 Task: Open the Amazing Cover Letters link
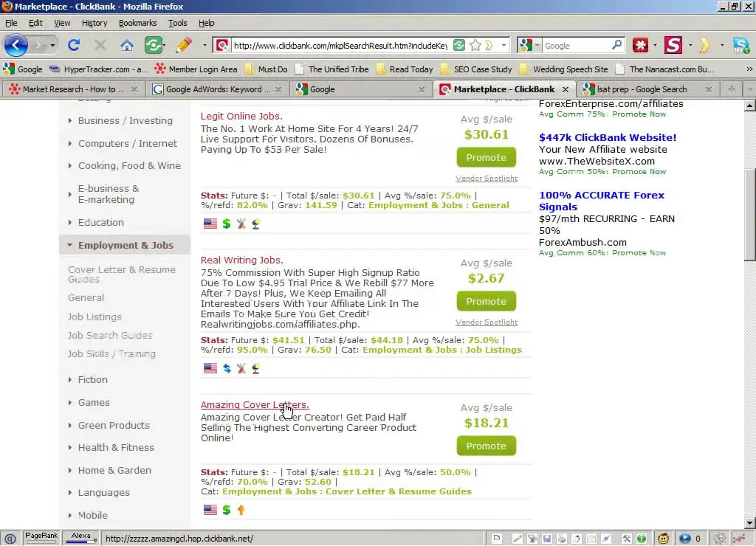[255, 405]
